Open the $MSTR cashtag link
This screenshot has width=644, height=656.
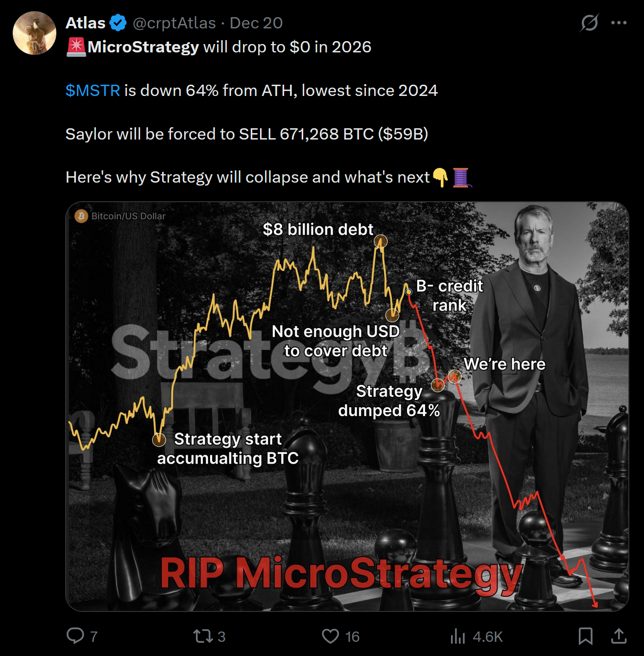(92, 90)
